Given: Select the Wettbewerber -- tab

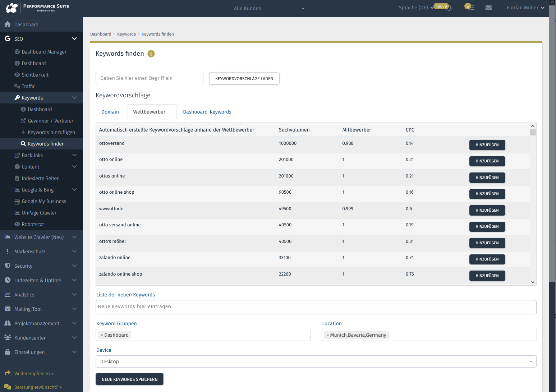Looking at the screenshot, I should coord(152,112).
